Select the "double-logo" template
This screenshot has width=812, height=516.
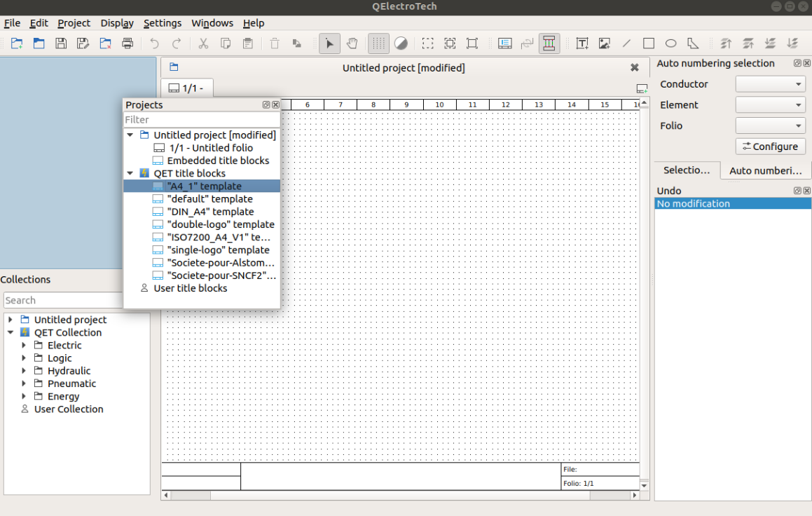click(x=221, y=224)
